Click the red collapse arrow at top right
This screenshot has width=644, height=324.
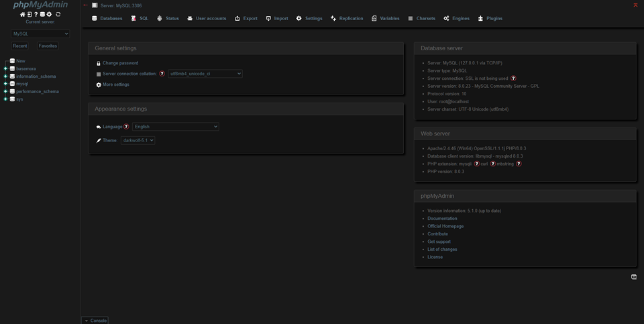click(635, 5)
